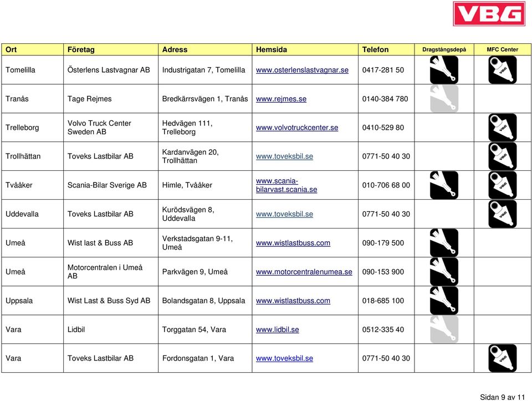The image size is (532, 401).
Task: Click MFC Center icon in Tvååker row
Action: (502, 185)
